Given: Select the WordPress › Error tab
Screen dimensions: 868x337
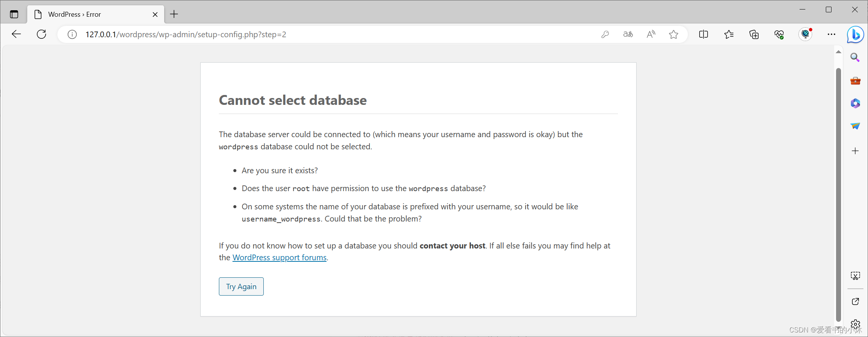Looking at the screenshot, I should [96, 14].
